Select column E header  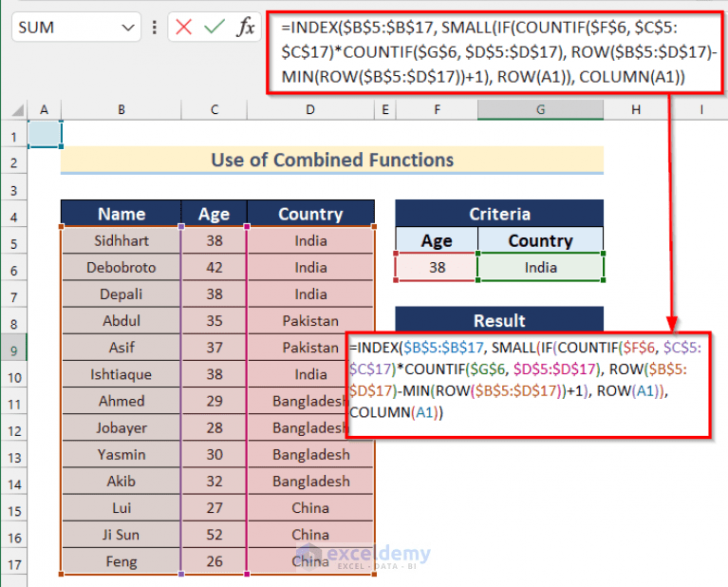pyautogui.click(x=385, y=109)
